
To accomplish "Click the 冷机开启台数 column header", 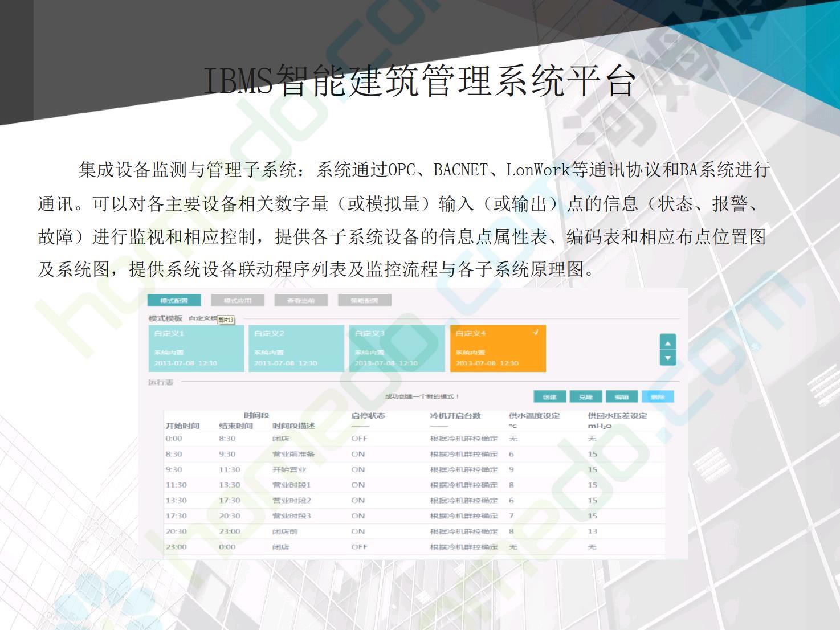I will tap(455, 416).
